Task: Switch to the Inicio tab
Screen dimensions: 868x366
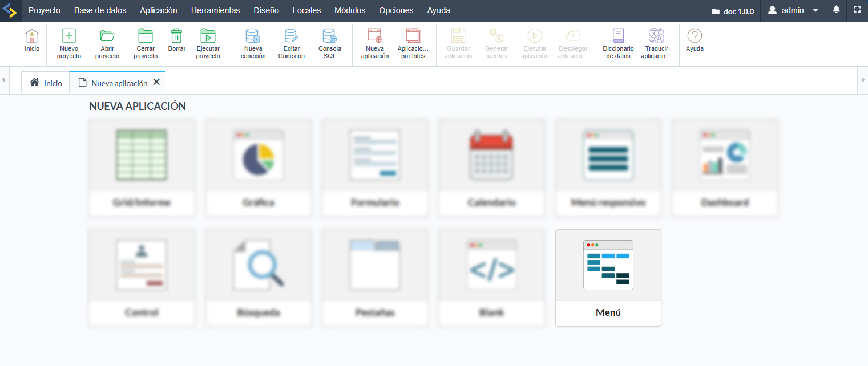Action: tap(46, 83)
